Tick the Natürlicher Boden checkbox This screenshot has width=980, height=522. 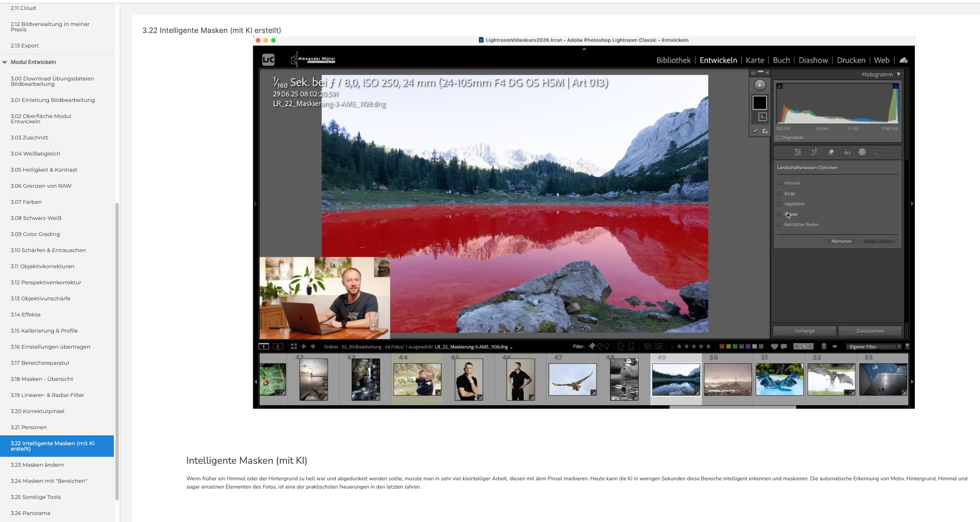click(x=779, y=224)
